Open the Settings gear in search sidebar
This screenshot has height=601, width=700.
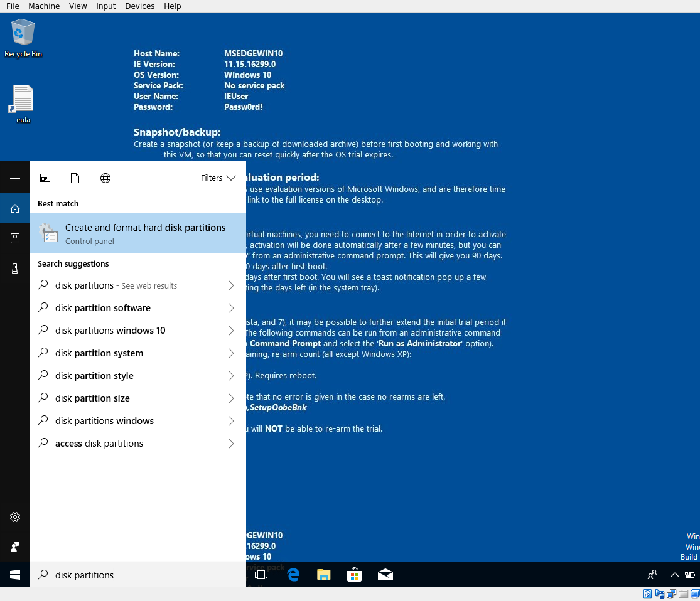14,517
